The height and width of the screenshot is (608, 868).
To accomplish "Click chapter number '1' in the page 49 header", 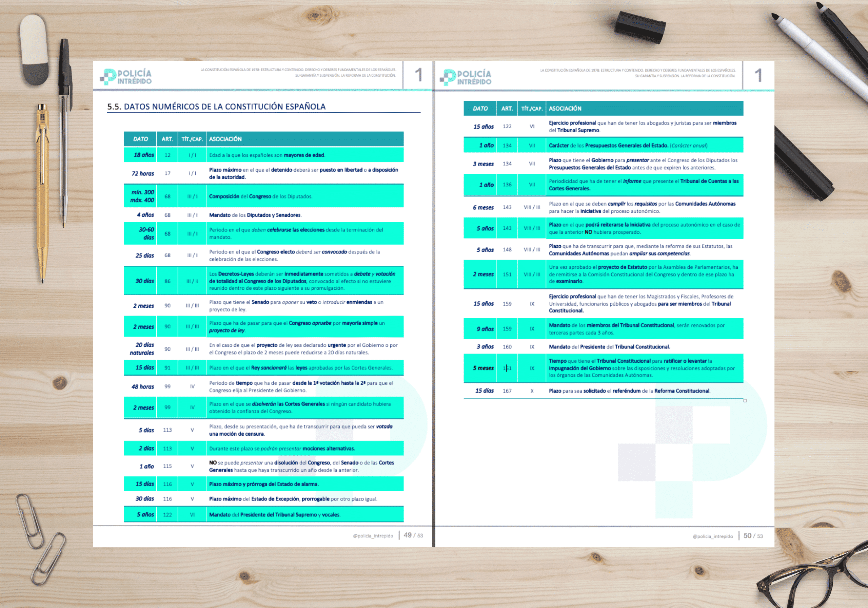I will 418,75.
